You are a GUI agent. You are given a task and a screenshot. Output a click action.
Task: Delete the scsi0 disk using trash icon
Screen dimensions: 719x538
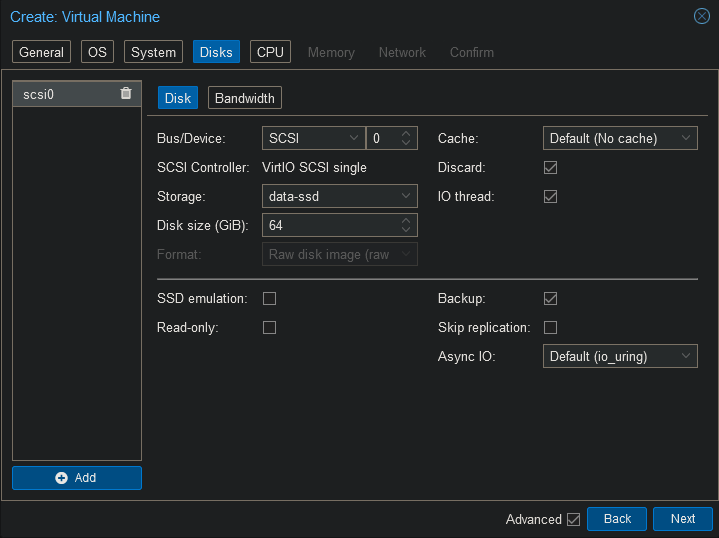coord(125,94)
